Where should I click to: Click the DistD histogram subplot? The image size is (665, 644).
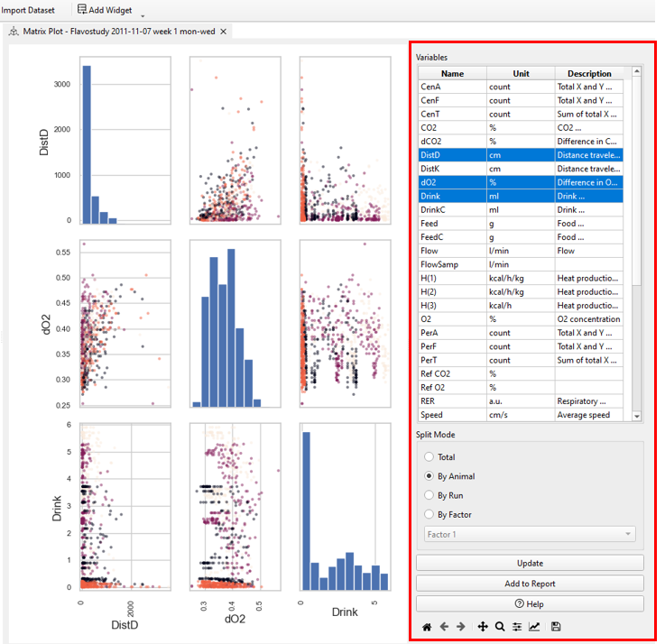coord(125,141)
